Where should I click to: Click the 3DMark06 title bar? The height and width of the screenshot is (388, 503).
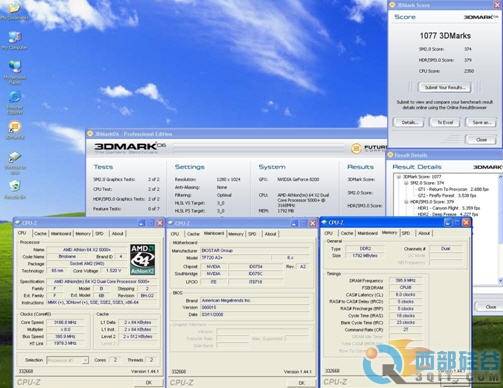pyautogui.click(x=235, y=134)
